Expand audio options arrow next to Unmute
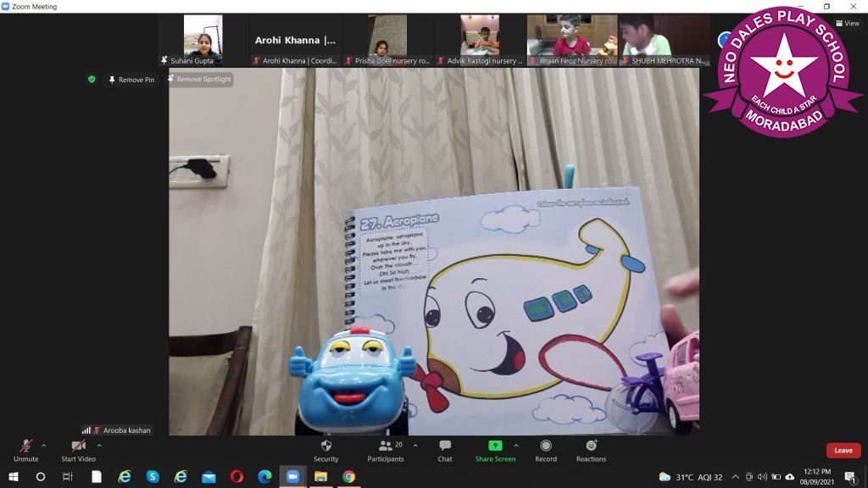 coord(44,446)
